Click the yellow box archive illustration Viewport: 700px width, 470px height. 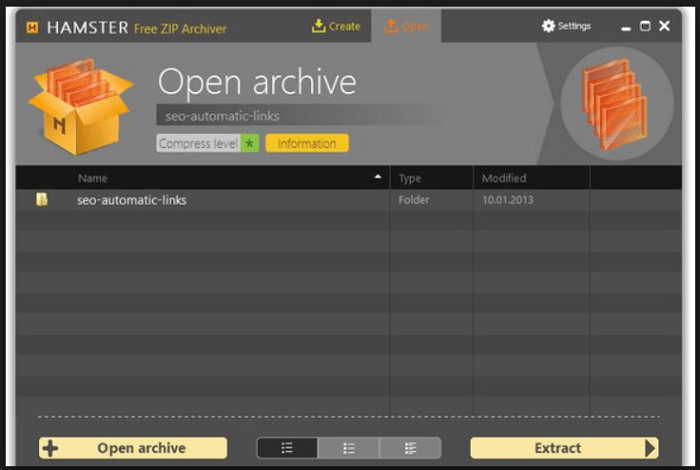(81, 106)
